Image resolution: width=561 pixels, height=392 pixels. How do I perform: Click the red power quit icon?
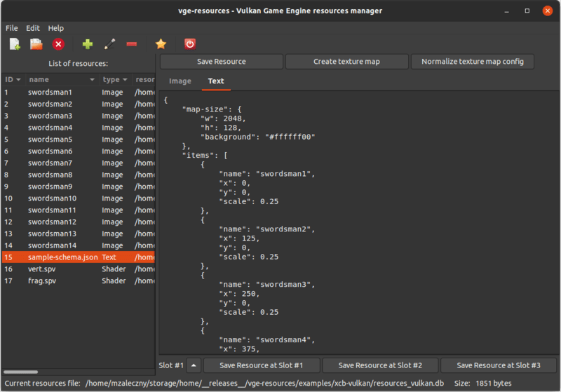190,44
